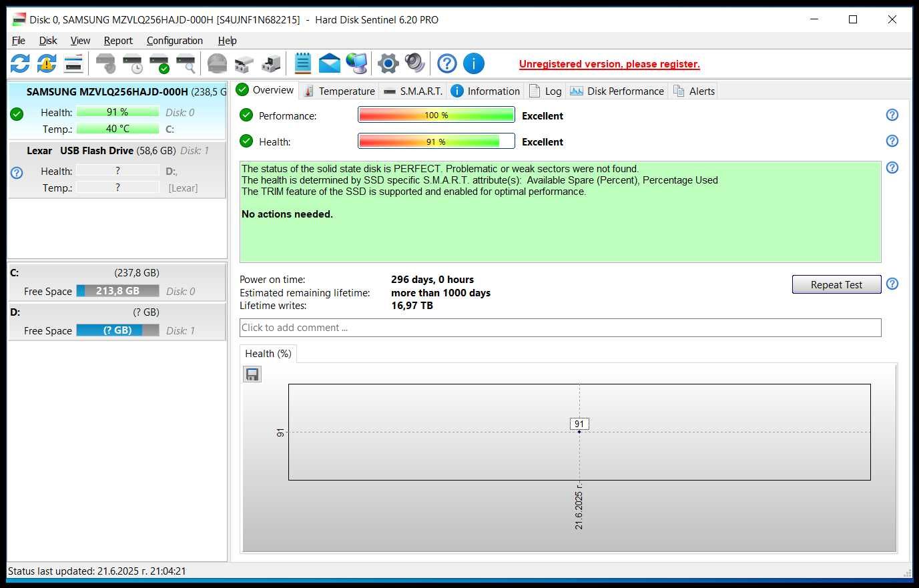
Task: Save the Health graph with floppy icon
Action: coord(252,374)
